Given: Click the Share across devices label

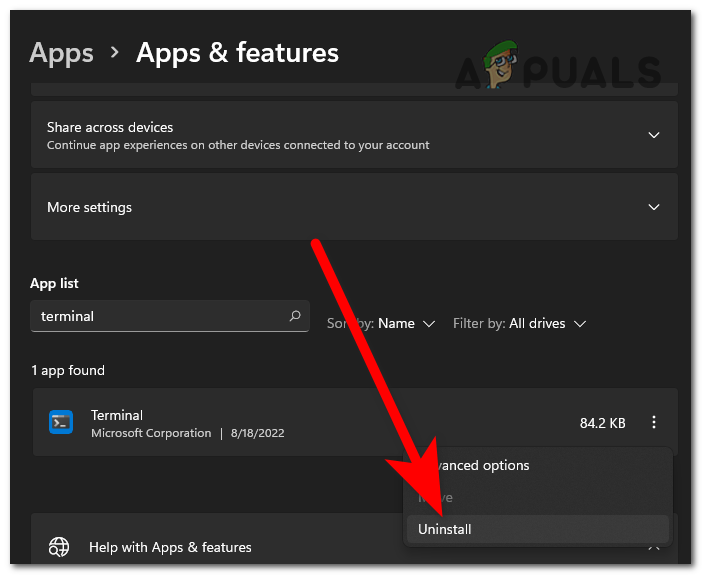Looking at the screenshot, I should pos(110,128).
